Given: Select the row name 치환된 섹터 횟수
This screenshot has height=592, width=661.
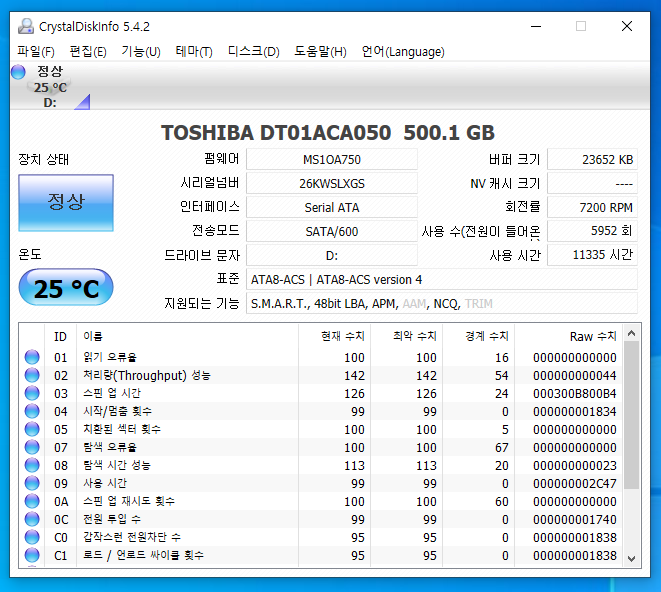Looking at the screenshot, I should 122,429.
